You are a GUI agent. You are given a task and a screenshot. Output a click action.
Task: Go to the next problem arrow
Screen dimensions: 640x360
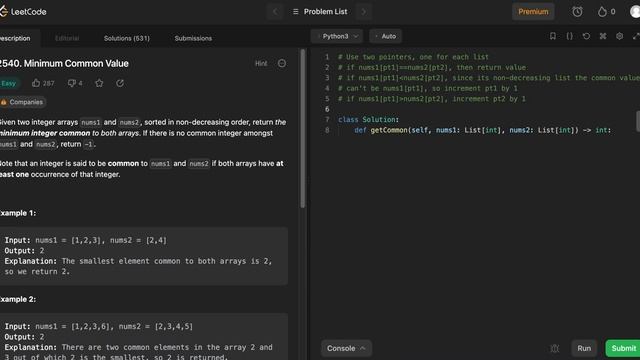coord(363,11)
